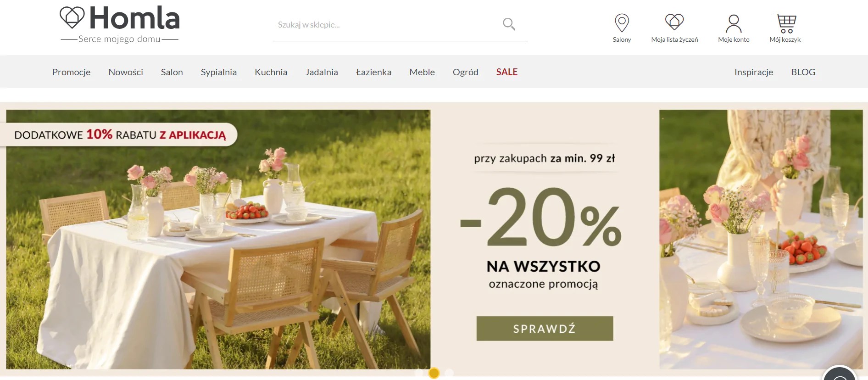Click the search magnifier icon
868x380 pixels.
[x=509, y=24]
